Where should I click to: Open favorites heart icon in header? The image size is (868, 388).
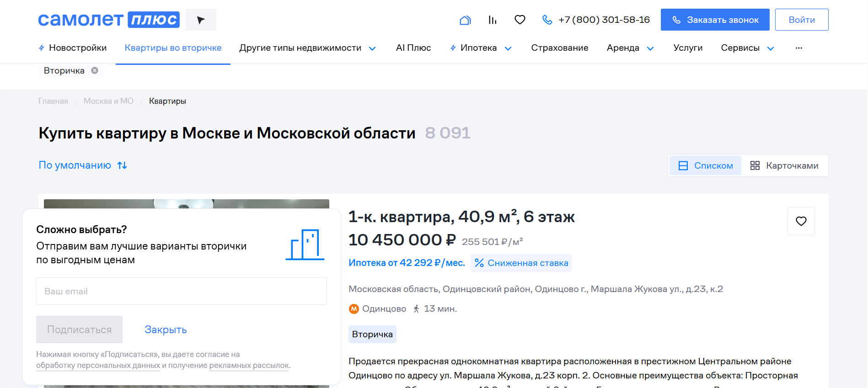[520, 20]
